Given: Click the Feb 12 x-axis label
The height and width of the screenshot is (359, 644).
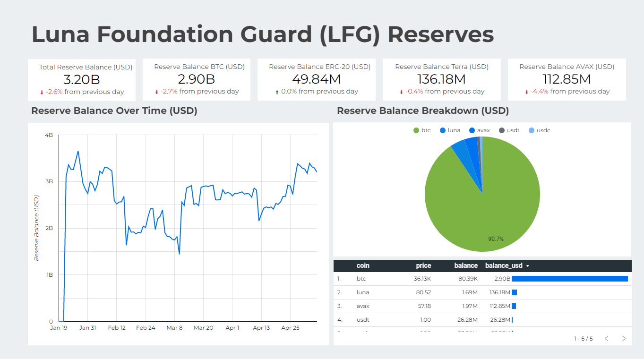Looking at the screenshot, I should coord(117,328).
